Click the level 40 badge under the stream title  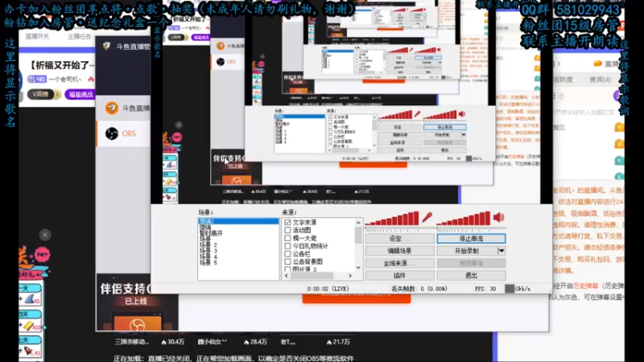(x=37, y=79)
